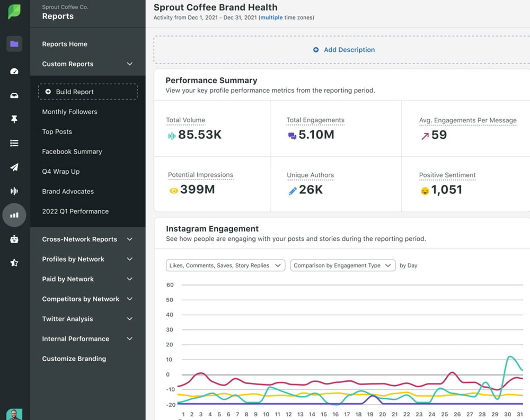530x420 pixels.
Task: Expand the Profiles by Network chevron
Action: [x=129, y=259]
